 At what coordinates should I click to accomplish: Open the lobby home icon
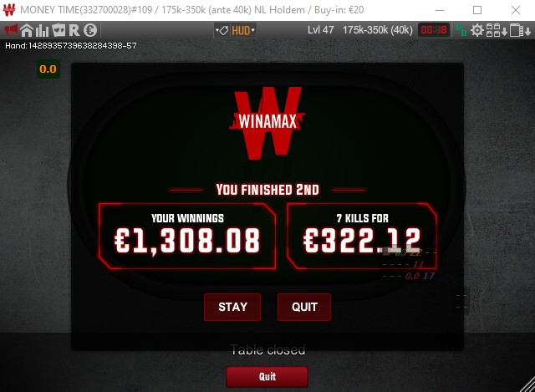click(27, 30)
